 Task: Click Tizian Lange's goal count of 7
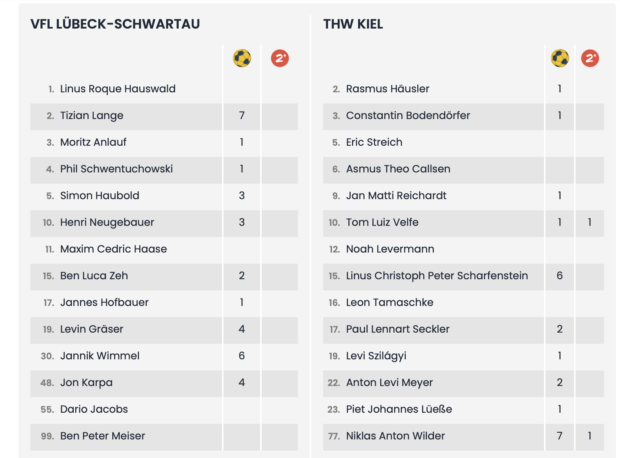(x=242, y=116)
